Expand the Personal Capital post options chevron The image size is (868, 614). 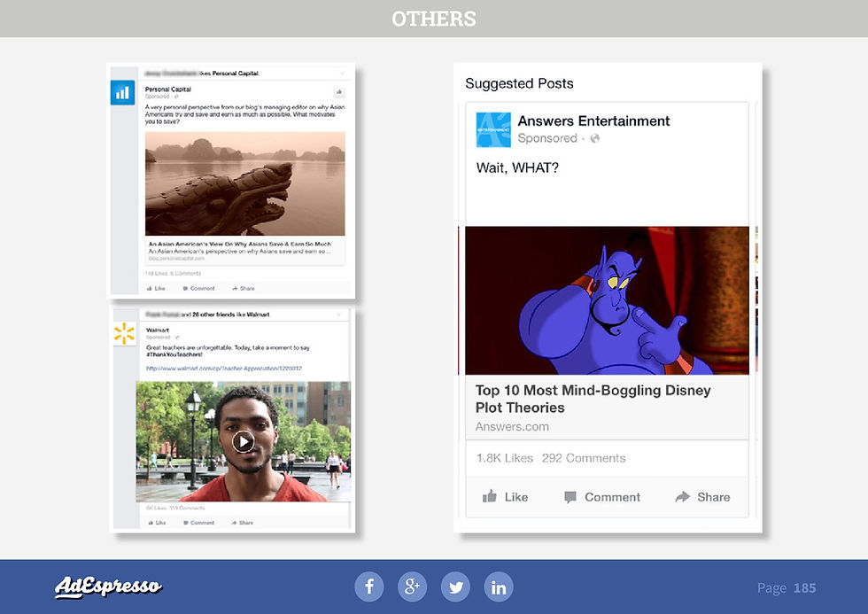(342, 73)
